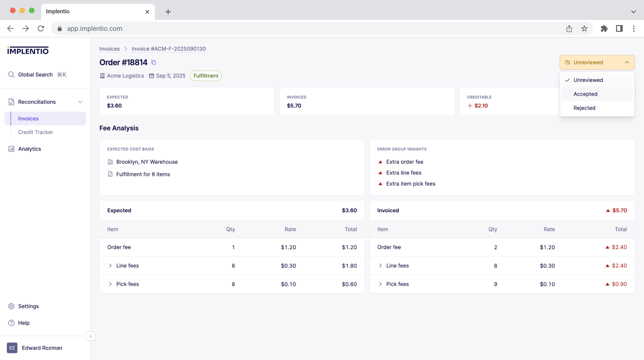Click the red warning triangle beside Extra order fee
Viewport: 644px width, 360px height.
tap(380, 162)
